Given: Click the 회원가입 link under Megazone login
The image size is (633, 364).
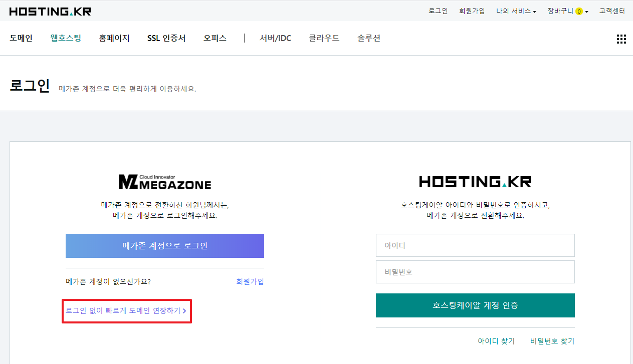Looking at the screenshot, I should pos(250,281).
